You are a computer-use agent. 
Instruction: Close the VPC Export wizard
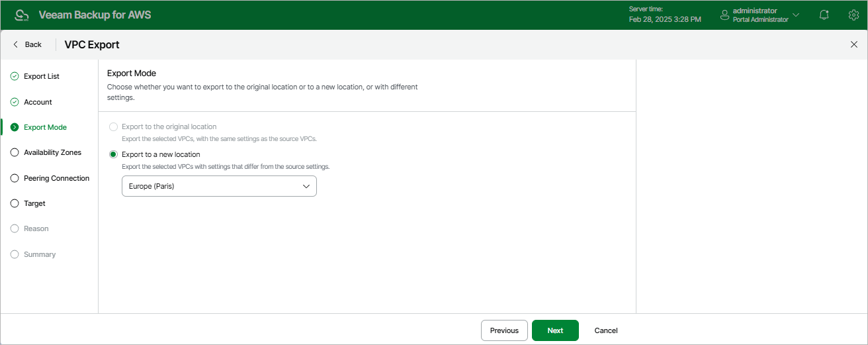coord(853,44)
